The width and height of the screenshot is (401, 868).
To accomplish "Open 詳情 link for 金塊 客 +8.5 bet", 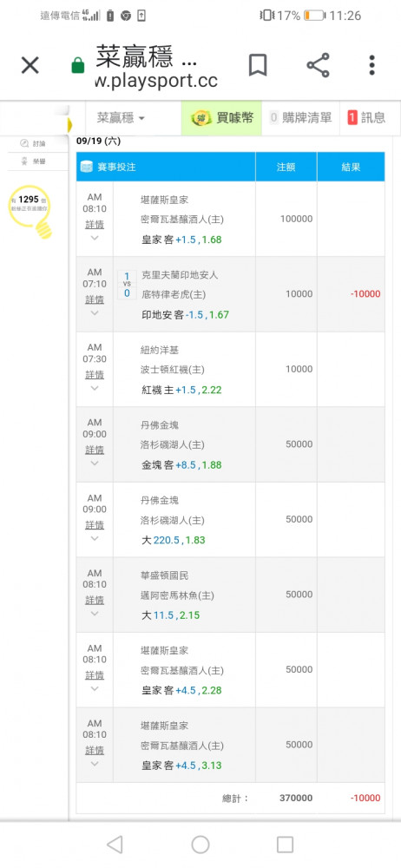I will 94,450.
